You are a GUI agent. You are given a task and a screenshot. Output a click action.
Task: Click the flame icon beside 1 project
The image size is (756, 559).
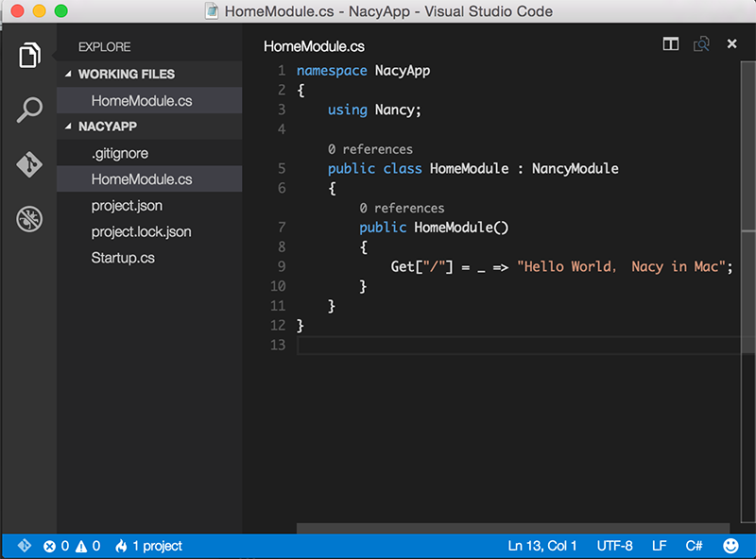coord(121,546)
